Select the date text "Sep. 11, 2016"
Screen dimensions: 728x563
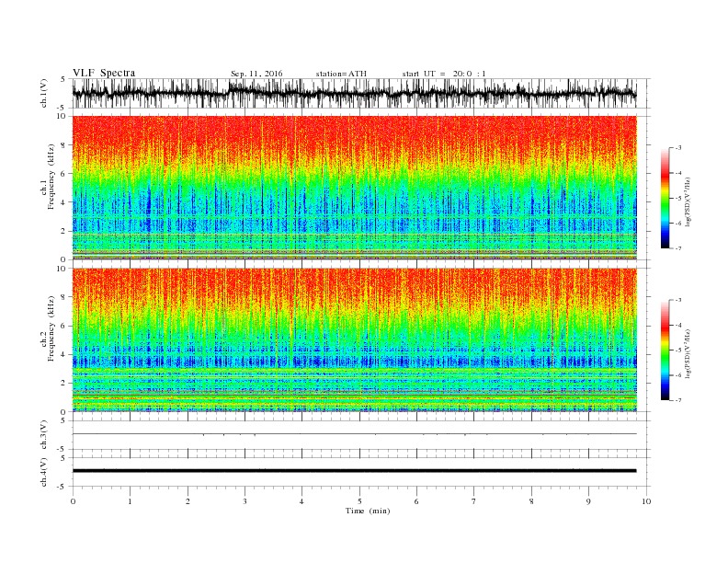pyautogui.click(x=256, y=74)
